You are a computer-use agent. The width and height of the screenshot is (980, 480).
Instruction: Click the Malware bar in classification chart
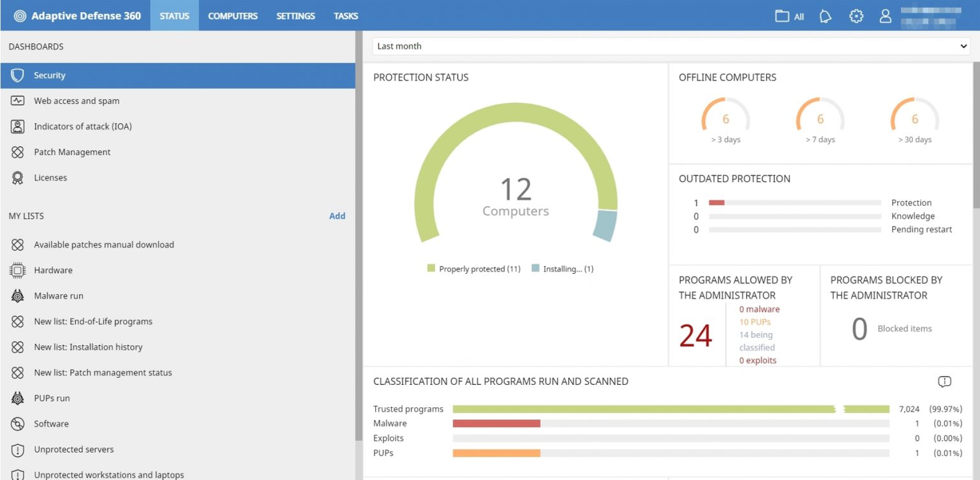coord(496,423)
